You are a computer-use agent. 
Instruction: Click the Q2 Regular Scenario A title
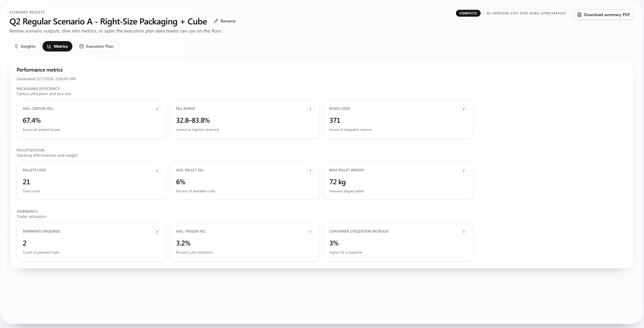pyautogui.click(x=108, y=22)
